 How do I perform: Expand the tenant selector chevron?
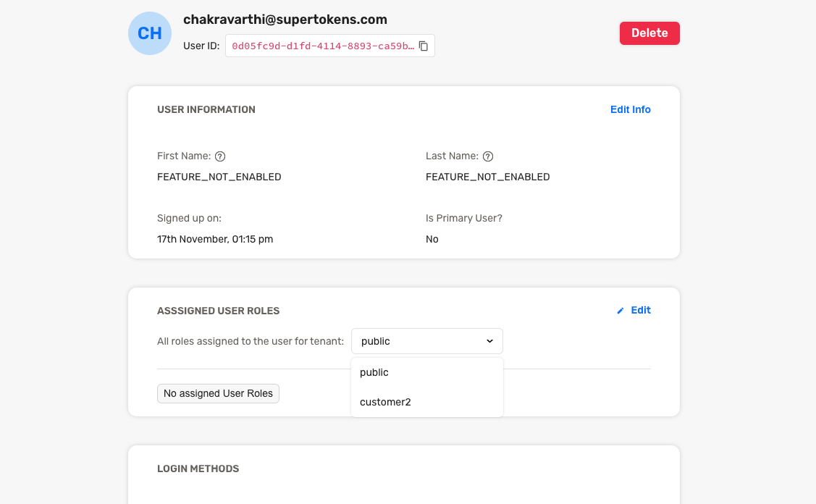point(489,340)
